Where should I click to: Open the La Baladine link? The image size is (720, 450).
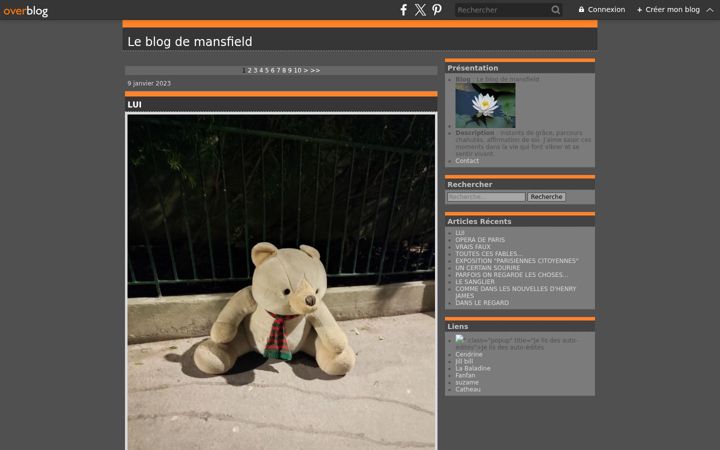click(x=473, y=368)
